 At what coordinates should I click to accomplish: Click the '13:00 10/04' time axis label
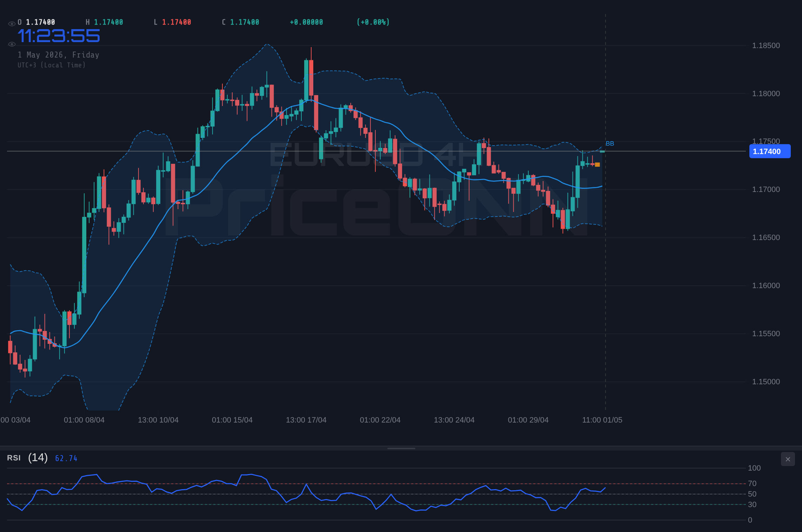coord(158,420)
